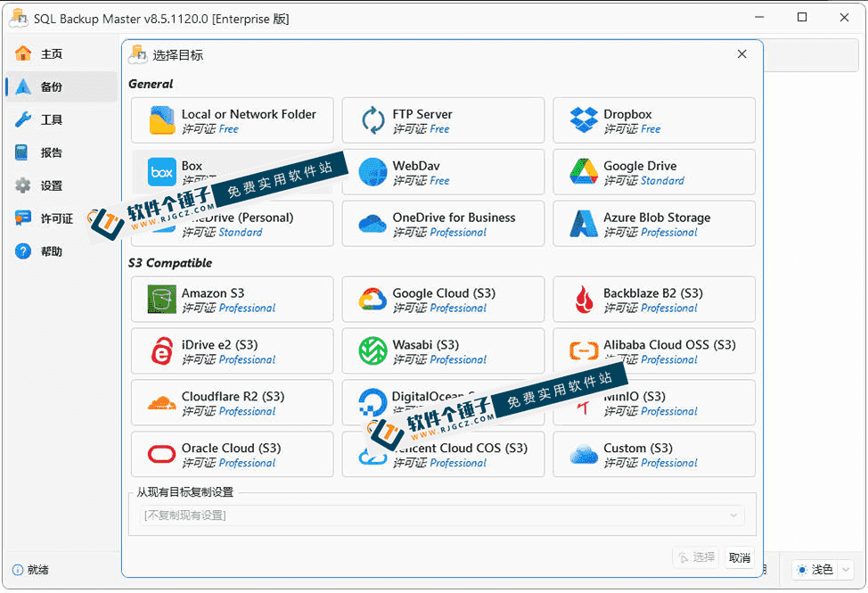Viewport: 868px width, 593px height.
Task: Click the wrench tools icon in sidebar
Action: pyautogui.click(x=23, y=119)
